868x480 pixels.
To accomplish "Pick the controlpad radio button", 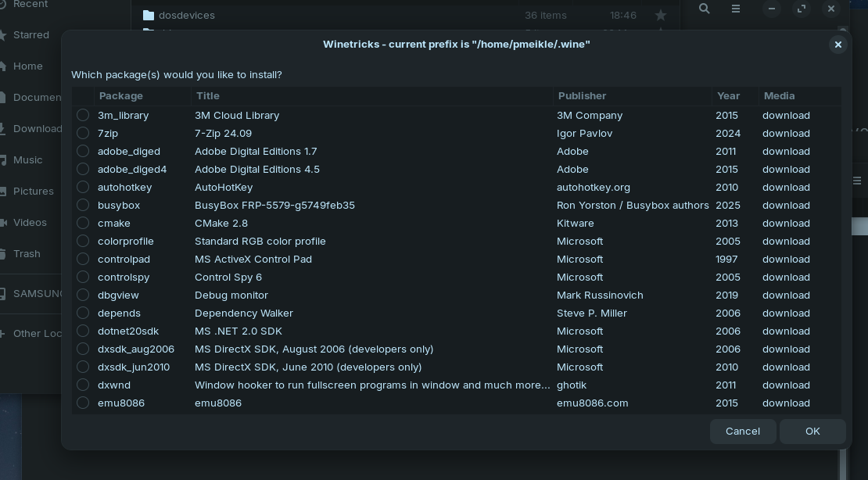I will [83, 259].
